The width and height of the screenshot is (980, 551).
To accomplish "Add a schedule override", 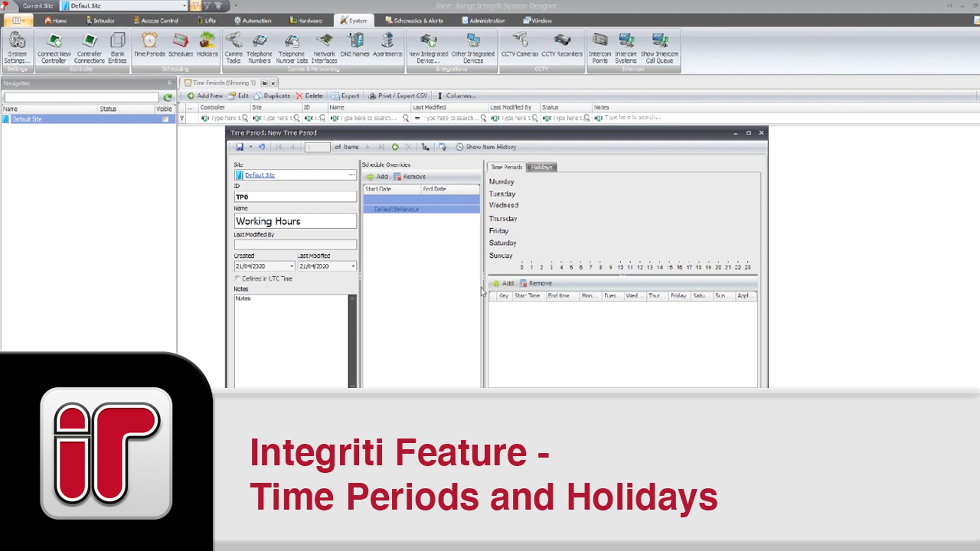I will coord(377,177).
